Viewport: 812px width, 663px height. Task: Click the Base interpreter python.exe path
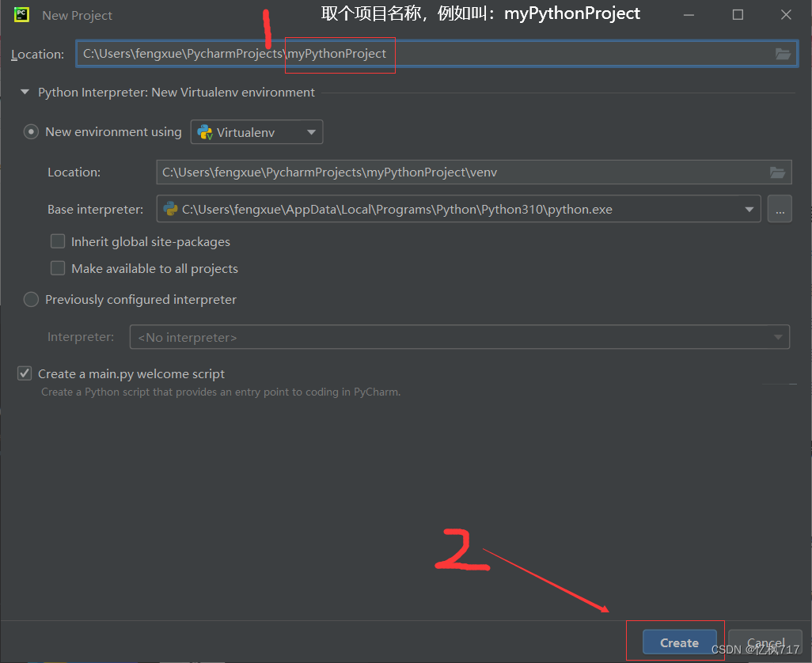pyautogui.click(x=397, y=209)
